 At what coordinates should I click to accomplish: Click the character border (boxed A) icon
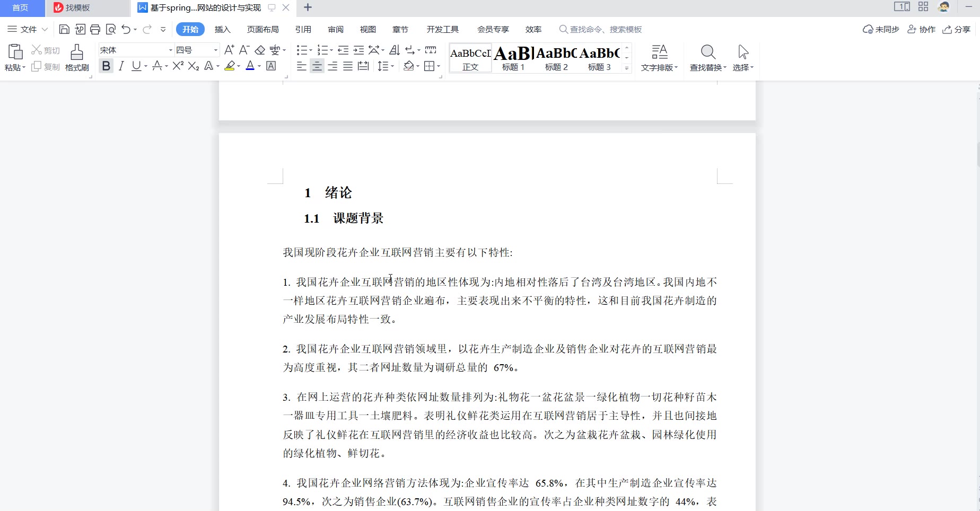pos(271,66)
